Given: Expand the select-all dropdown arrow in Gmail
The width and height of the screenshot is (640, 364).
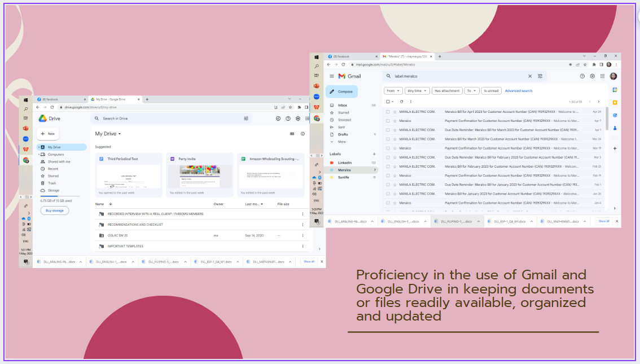Looking at the screenshot, I should click(x=393, y=102).
